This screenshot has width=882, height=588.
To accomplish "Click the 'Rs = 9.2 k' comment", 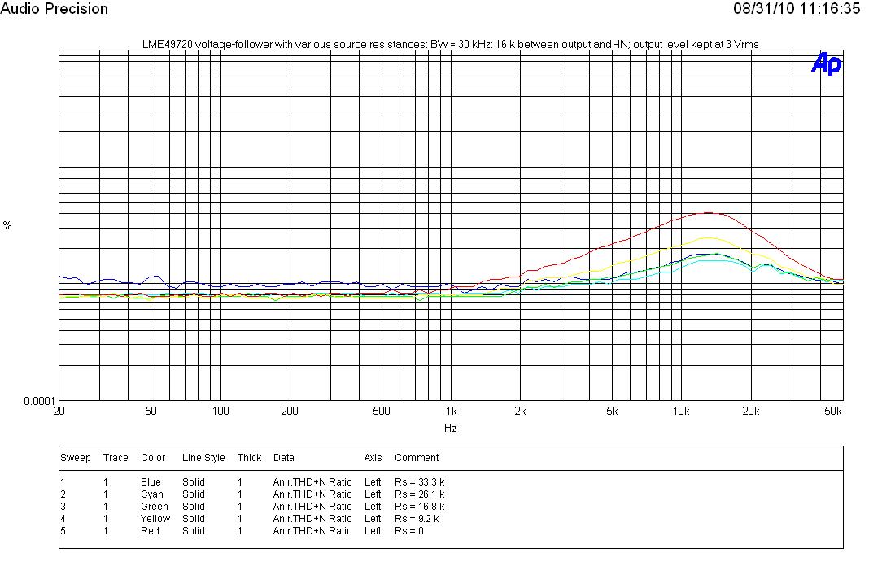I will click(x=417, y=519).
